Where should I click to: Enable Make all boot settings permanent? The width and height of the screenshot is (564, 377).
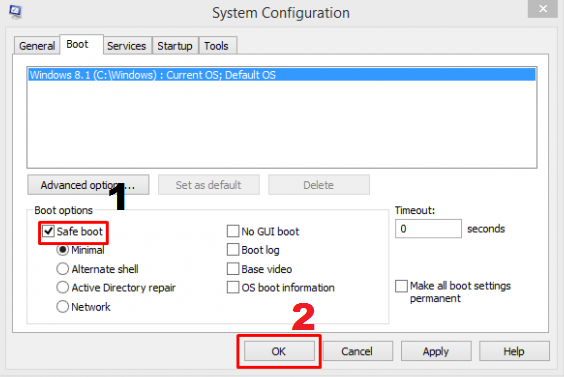click(x=401, y=286)
